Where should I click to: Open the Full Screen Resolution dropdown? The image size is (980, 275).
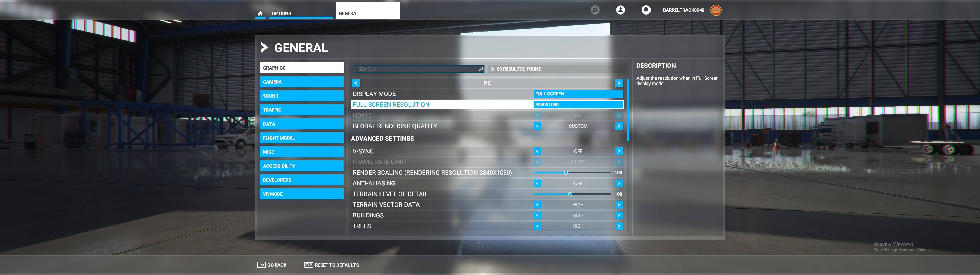pos(578,104)
